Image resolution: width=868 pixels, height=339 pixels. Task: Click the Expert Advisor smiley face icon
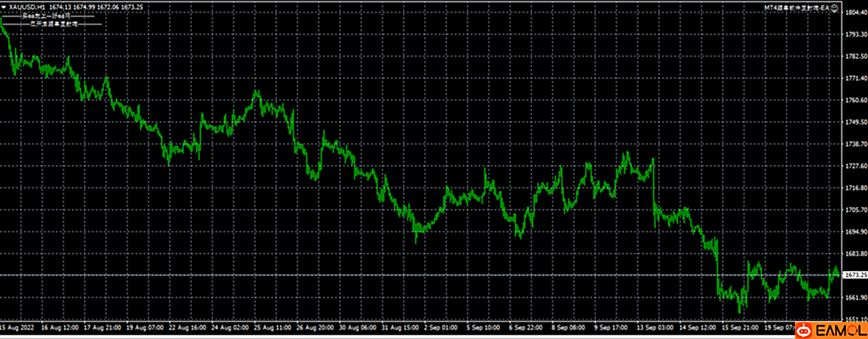[x=834, y=7]
